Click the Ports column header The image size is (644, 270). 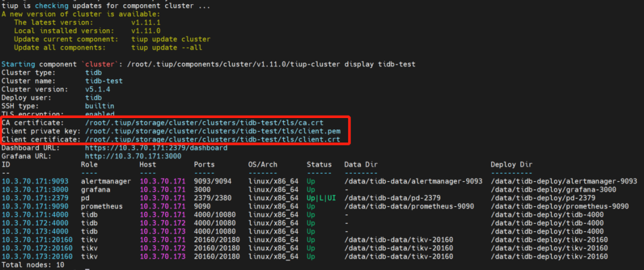(204, 165)
